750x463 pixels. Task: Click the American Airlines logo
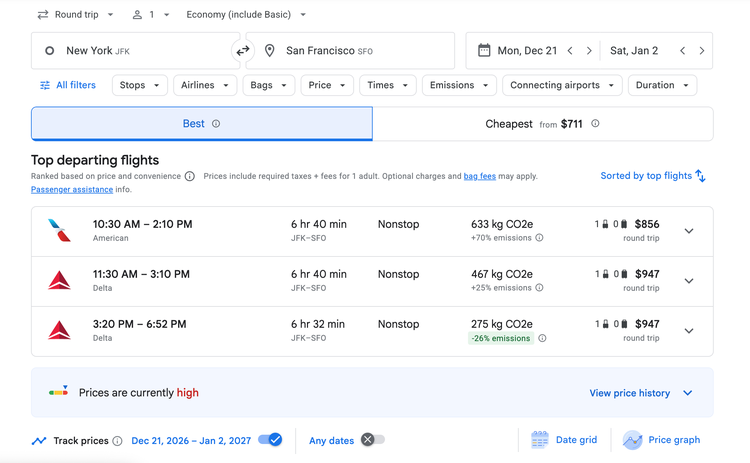[59, 231]
